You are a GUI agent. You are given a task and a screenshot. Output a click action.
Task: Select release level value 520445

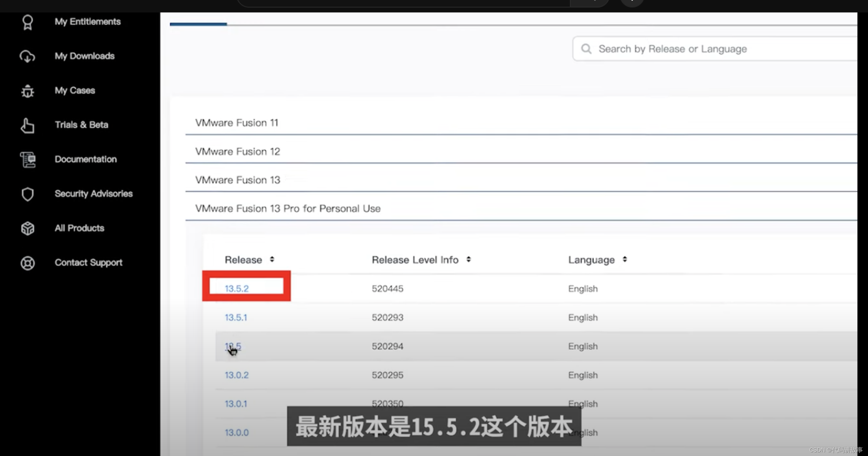(x=388, y=289)
